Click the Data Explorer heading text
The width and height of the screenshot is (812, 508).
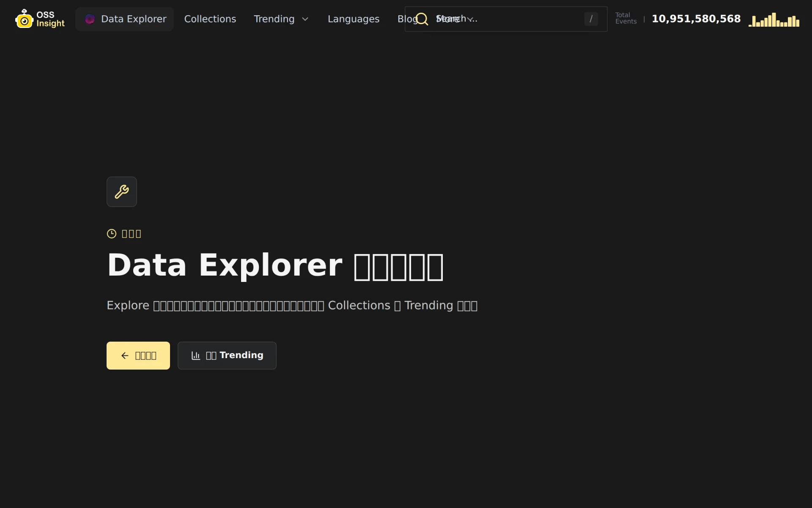coord(275,265)
